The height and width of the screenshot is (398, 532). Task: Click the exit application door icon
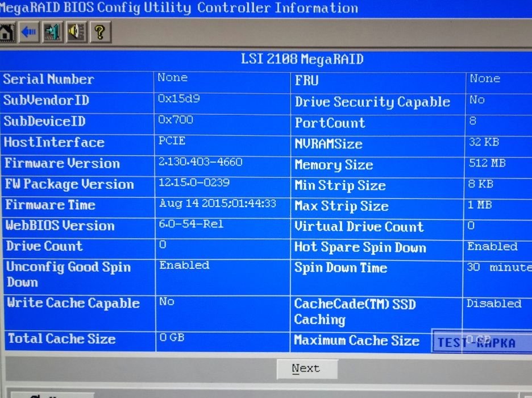53,32
